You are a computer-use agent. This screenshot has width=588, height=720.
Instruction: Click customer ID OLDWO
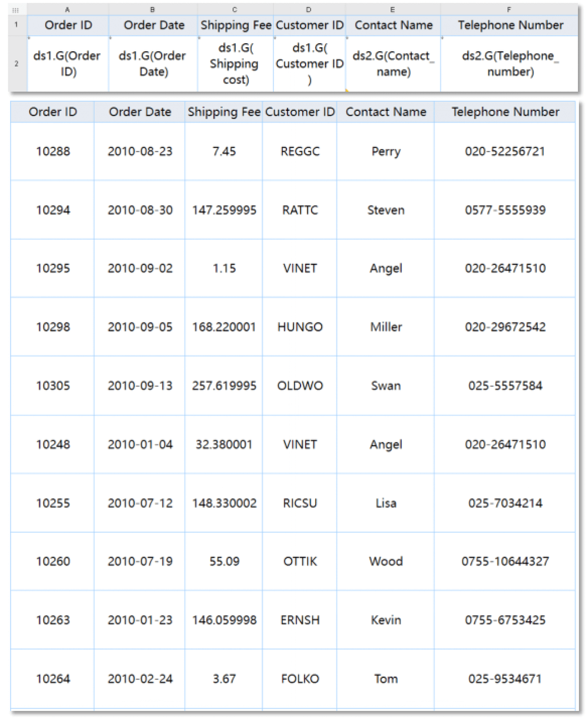click(300, 386)
